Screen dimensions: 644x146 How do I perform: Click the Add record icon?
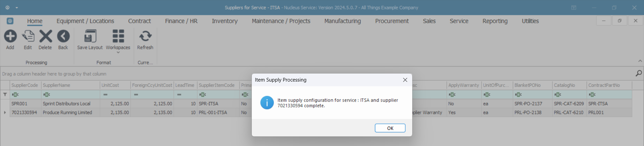[x=10, y=36]
